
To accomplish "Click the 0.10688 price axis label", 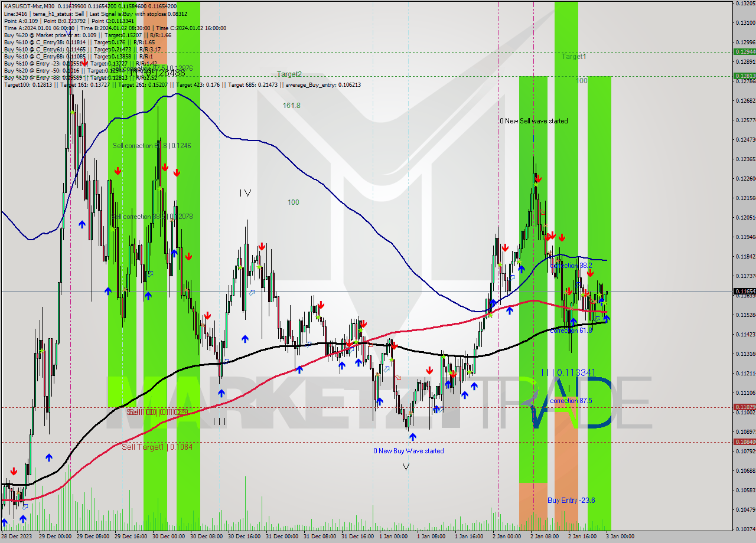I will (745, 470).
